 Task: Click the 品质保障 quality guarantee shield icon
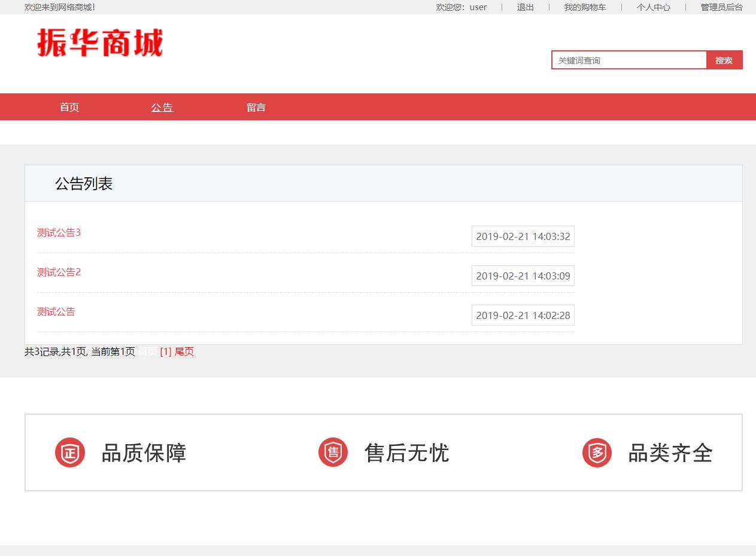pos(69,452)
